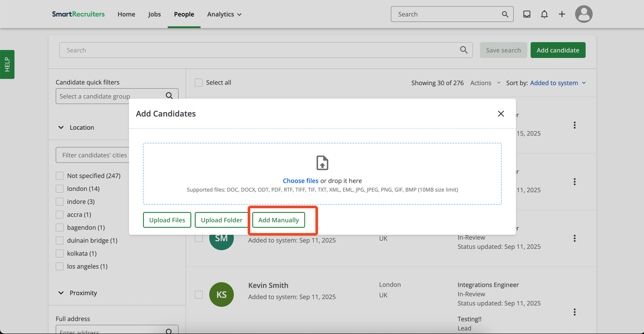Click the Choose files link
The height and width of the screenshot is (334, 644).
pos(301,181)
